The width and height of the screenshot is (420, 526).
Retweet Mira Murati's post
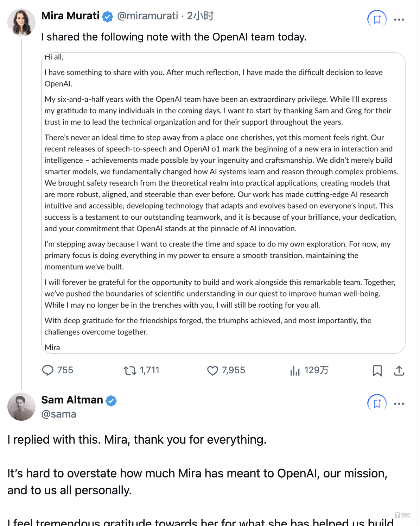(x=130, y=370)
